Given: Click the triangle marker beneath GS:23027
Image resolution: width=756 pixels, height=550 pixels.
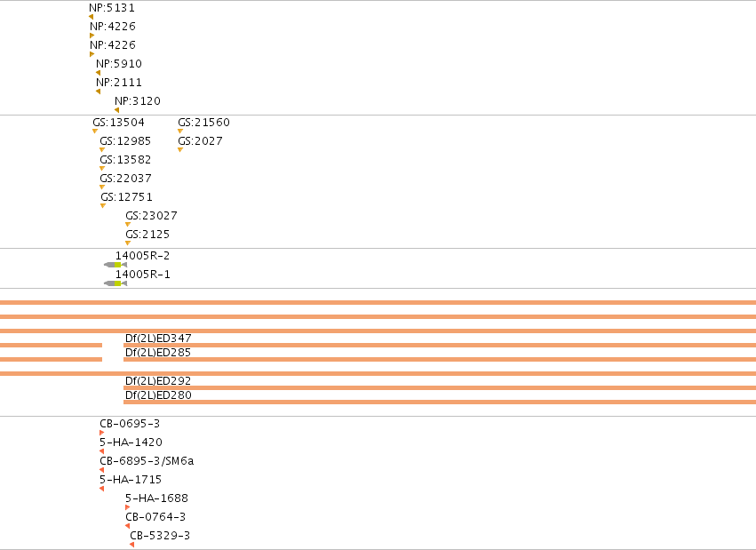Looking at the screenshot, I should click(128, 225).
